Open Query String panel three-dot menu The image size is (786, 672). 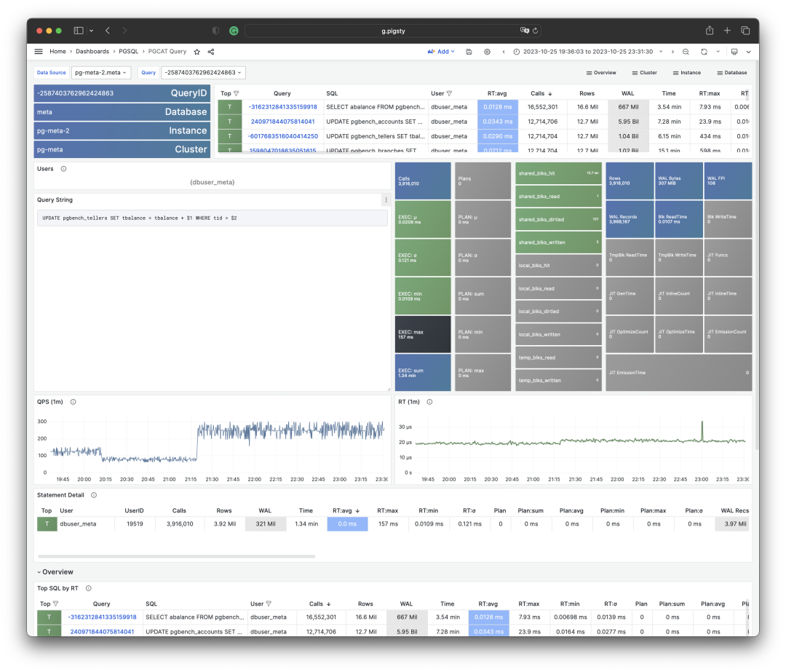386,200
